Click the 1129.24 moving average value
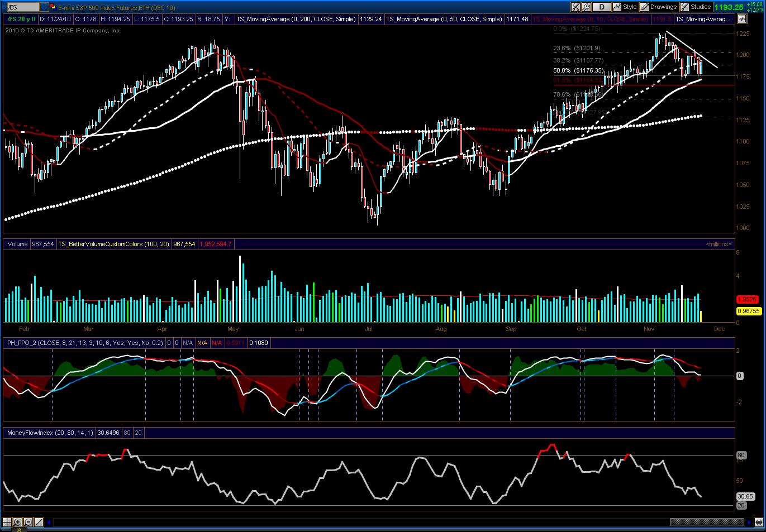 (372, 19)
